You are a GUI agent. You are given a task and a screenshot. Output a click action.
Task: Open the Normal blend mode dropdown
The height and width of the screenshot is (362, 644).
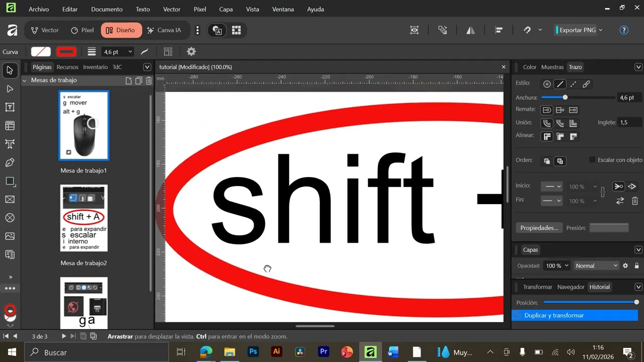(597, 265)
